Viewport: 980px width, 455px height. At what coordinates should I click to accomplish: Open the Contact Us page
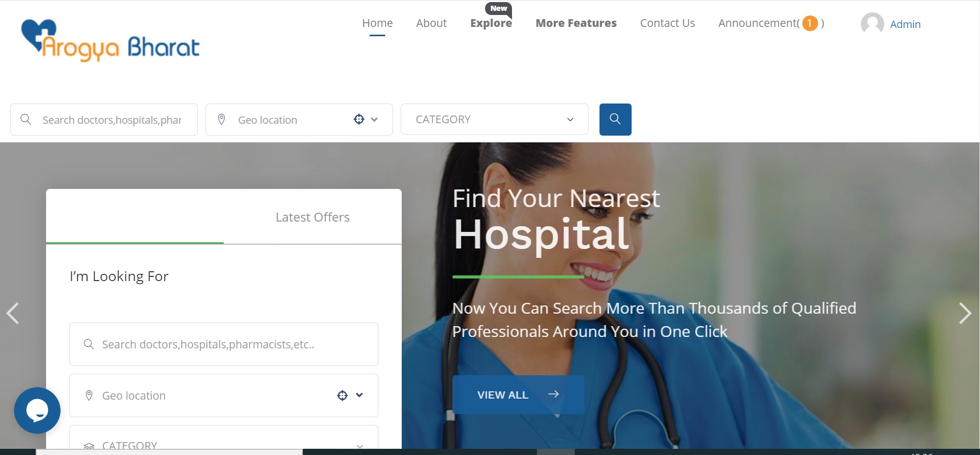click(667, 23)
